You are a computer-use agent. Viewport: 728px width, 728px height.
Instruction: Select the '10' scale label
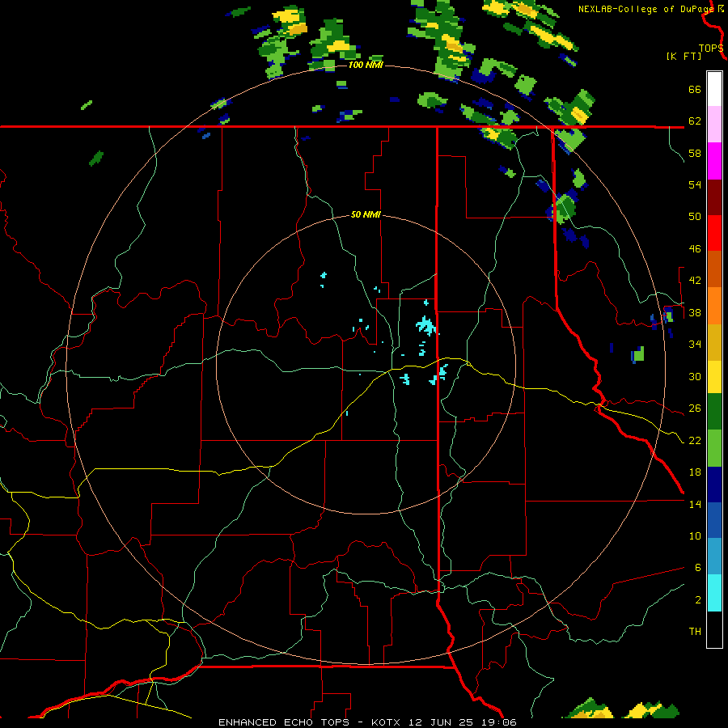coord(695,535)
